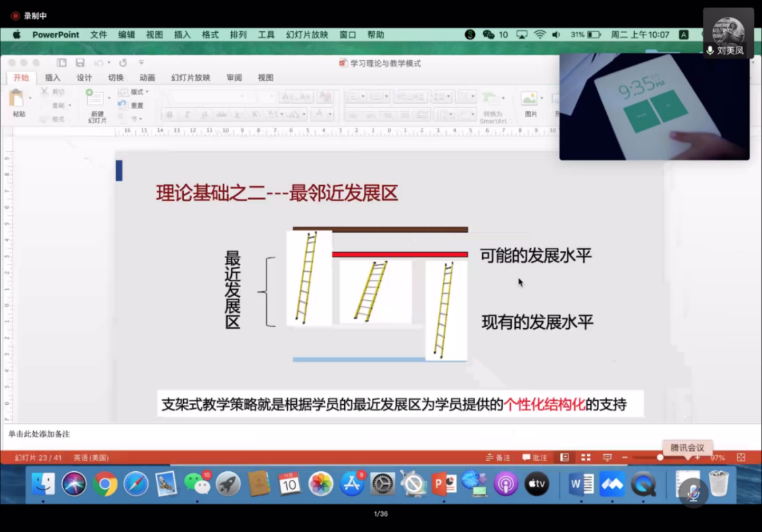Start slideshow from status bar presenter icon
Screen dimensions: 762x532
(607, 458)
